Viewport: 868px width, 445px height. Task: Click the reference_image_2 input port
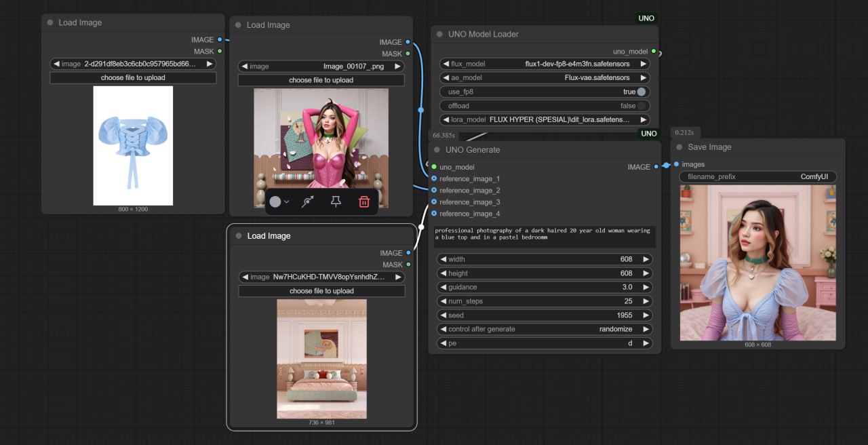(434, 191)
